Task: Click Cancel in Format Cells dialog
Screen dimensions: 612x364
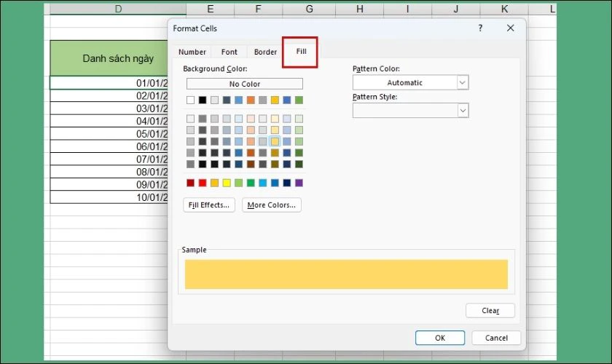Action: [x=496, y=338]
